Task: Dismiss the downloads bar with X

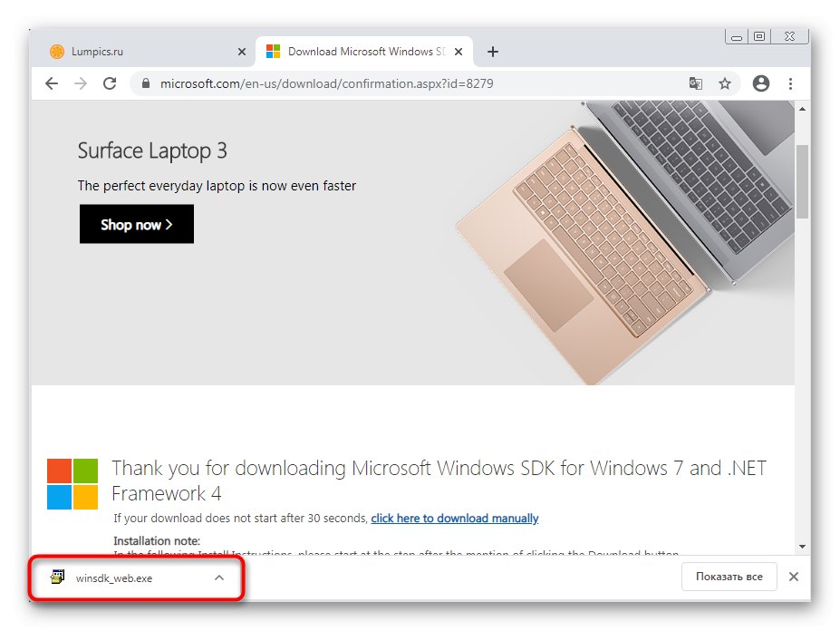Action: [794, 577]
